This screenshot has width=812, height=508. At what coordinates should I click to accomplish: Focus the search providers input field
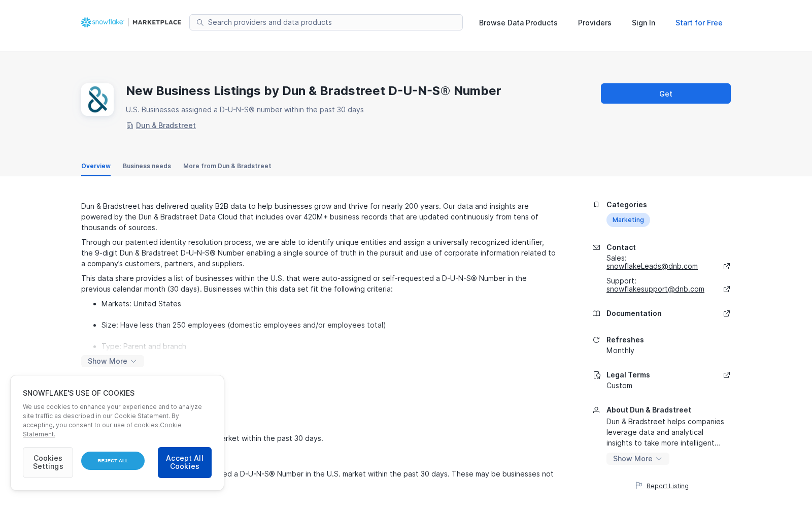pos(326,22)
